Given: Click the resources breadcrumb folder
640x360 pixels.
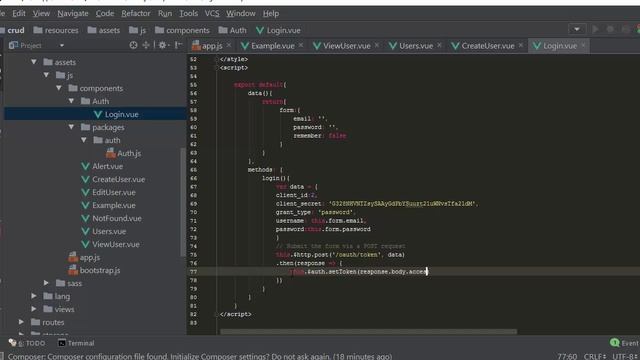Looking at the screenshot, I should coord(56,30).
